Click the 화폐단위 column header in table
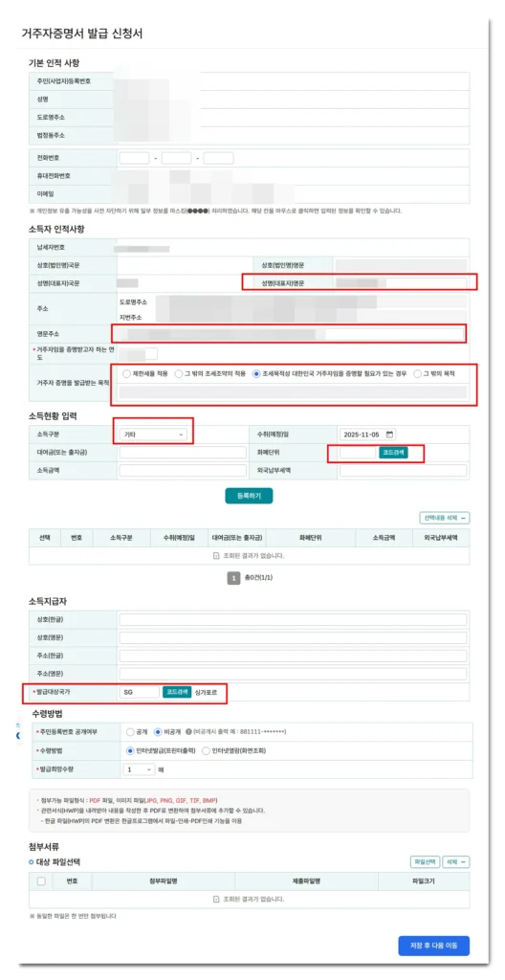 point(313,538)
